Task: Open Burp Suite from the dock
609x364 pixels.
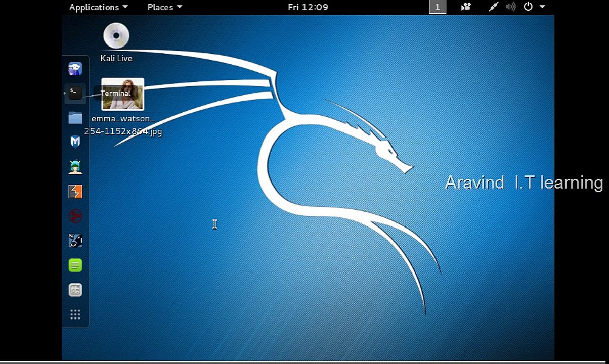Action: [x=75, y=192]
